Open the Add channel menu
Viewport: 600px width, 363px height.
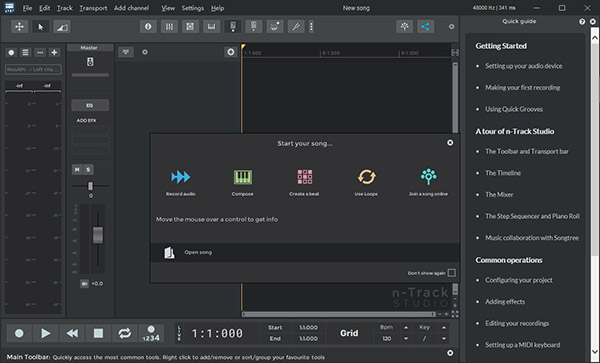click(x=131, y=8)
